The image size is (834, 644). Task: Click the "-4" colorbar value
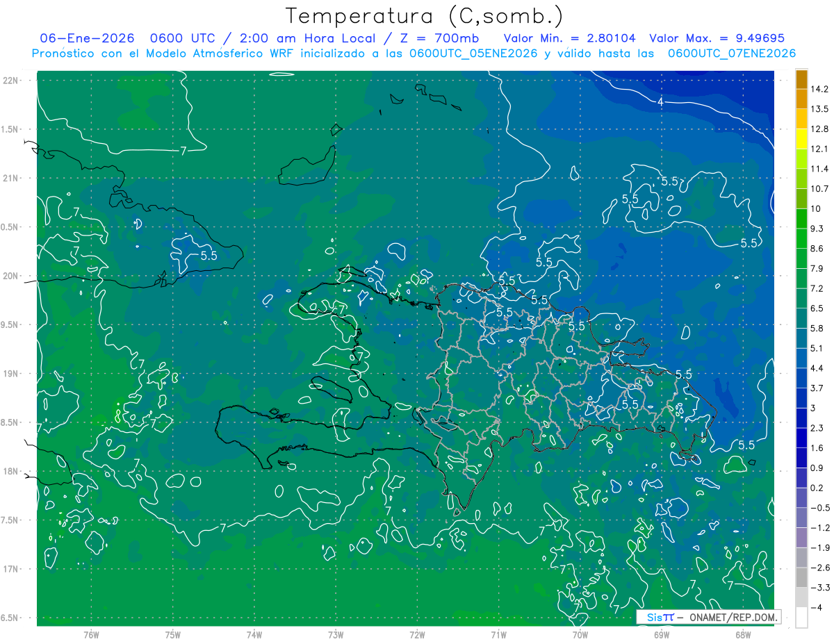point(815,607)
